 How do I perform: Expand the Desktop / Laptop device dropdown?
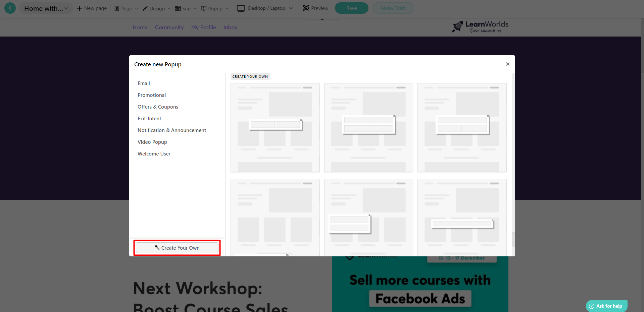tap(291, 8)
